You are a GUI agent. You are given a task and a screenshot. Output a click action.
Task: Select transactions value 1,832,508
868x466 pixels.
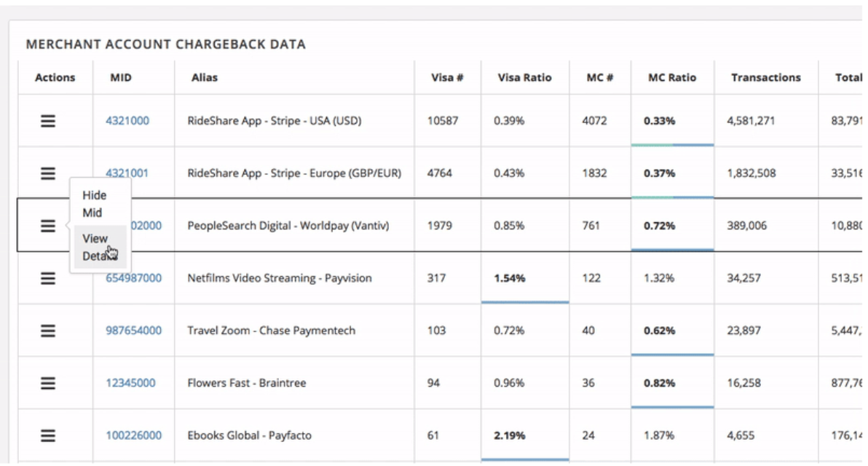[751, 173]
